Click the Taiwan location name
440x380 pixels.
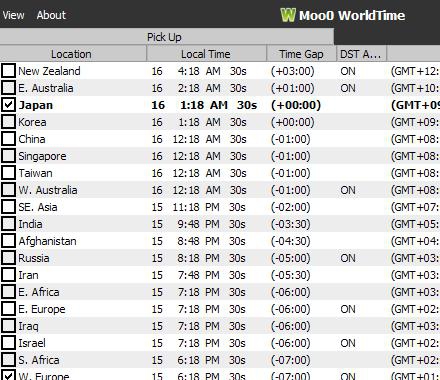coord(35,173)
